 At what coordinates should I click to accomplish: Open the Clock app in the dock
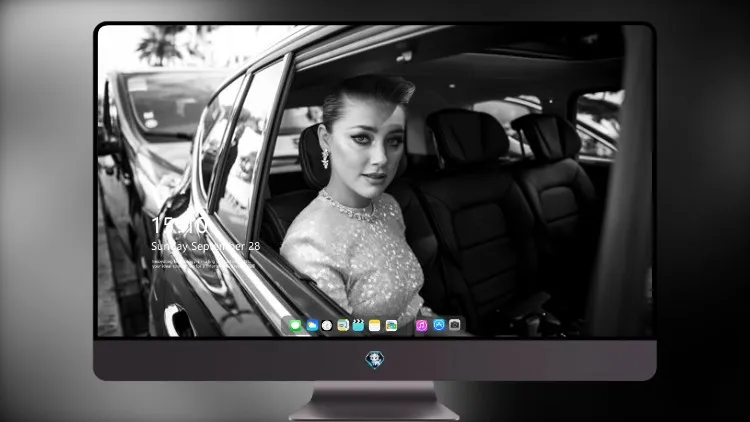coord(327,325)
